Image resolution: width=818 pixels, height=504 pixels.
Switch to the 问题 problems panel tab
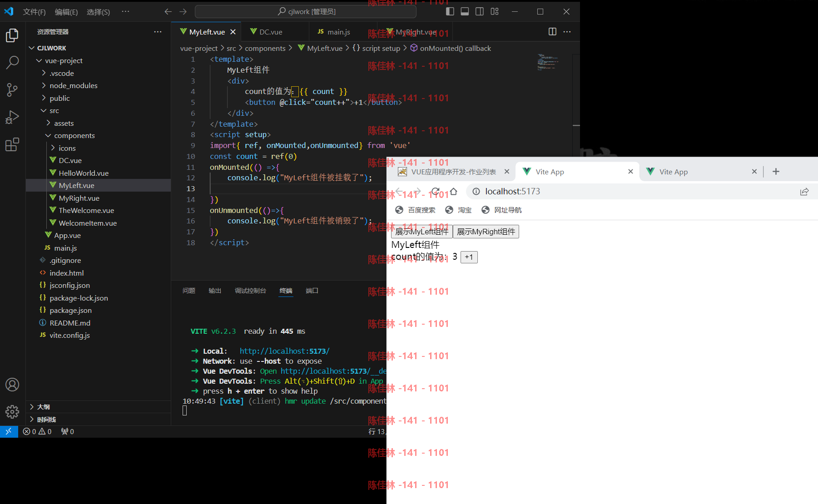tap(189, 291)
